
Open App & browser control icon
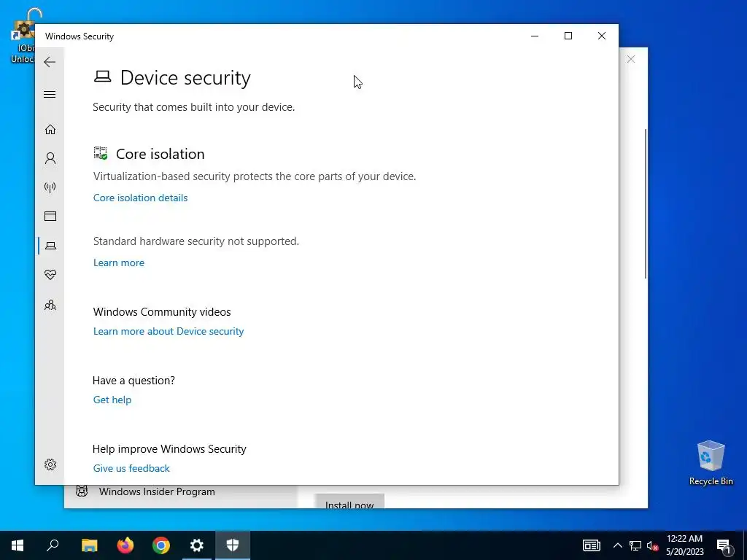[50, 216]
